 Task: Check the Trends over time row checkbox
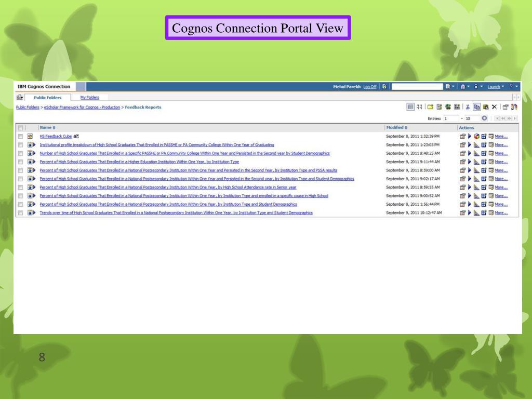coord(20,212)
